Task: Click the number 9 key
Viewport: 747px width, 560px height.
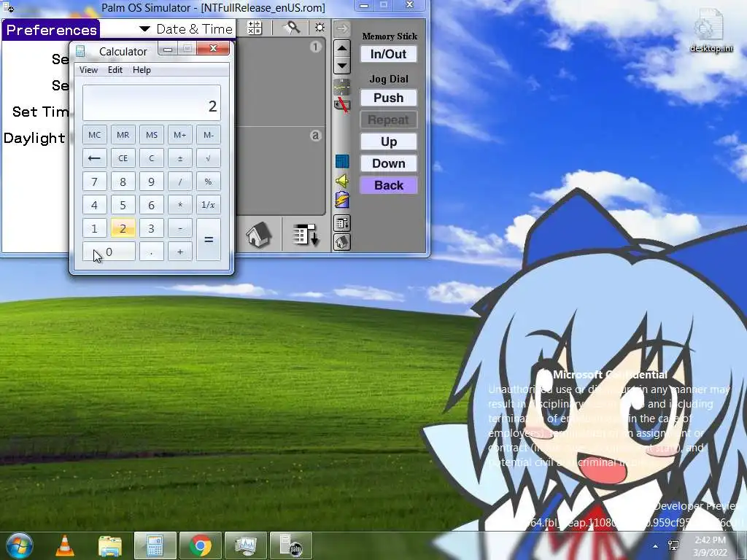Action: click(152, 182)
